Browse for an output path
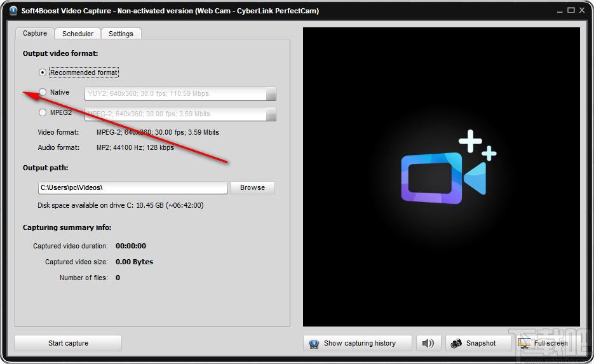 click(x=252, y=187)
